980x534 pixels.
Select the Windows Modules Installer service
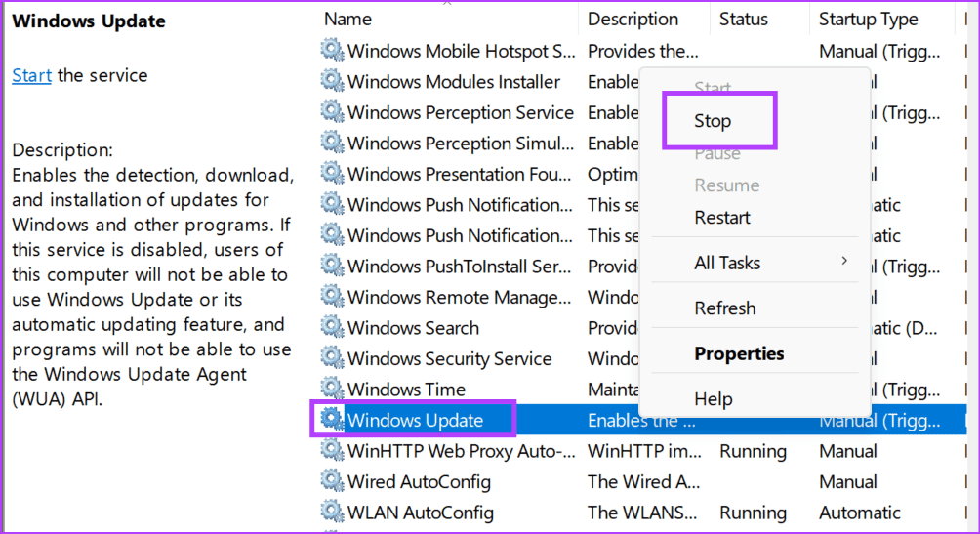tap(454, 81)
